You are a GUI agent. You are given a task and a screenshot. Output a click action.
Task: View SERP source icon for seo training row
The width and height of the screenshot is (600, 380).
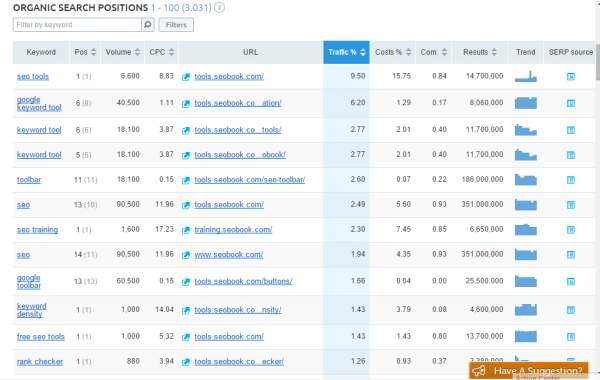click(x=571, y=230)
